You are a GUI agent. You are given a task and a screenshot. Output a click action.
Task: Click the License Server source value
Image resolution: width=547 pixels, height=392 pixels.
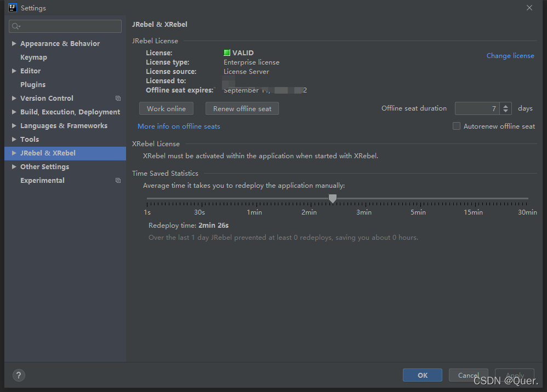point(246,72)
